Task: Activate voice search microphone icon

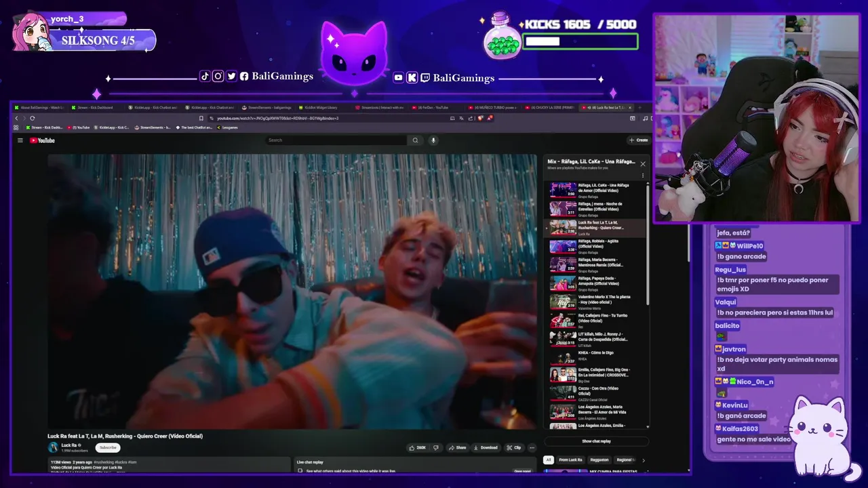Action: point(433,140)
